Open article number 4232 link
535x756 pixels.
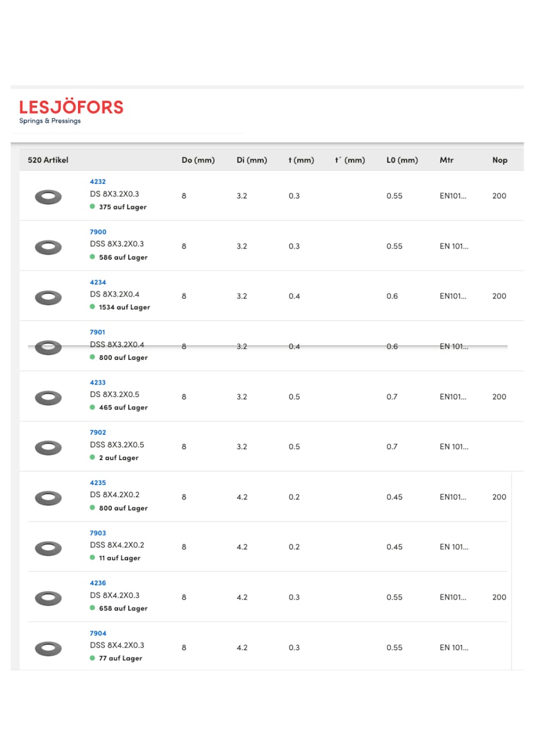pos(98,181)
